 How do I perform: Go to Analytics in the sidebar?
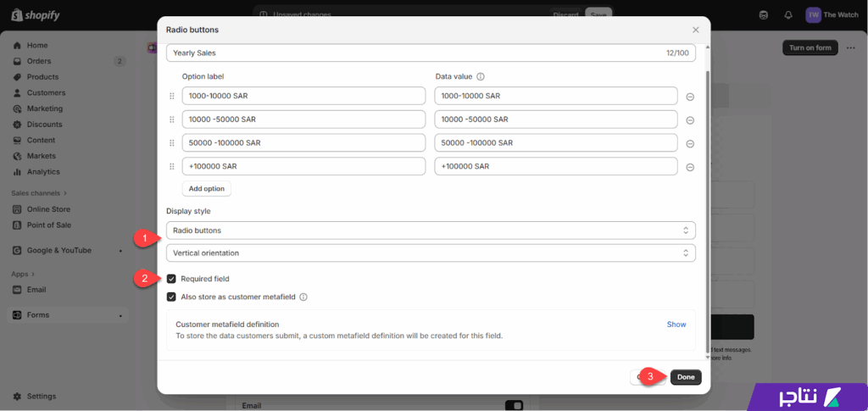tap(43, 172)
